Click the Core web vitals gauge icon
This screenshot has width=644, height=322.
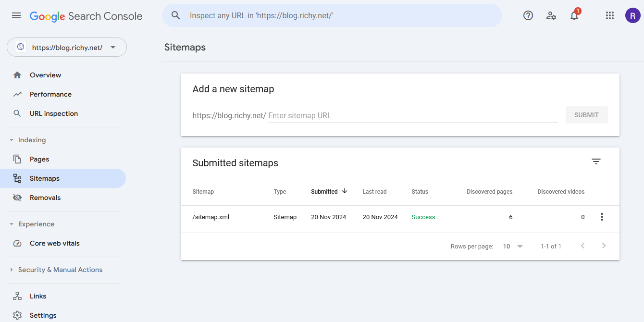(17, 243)
